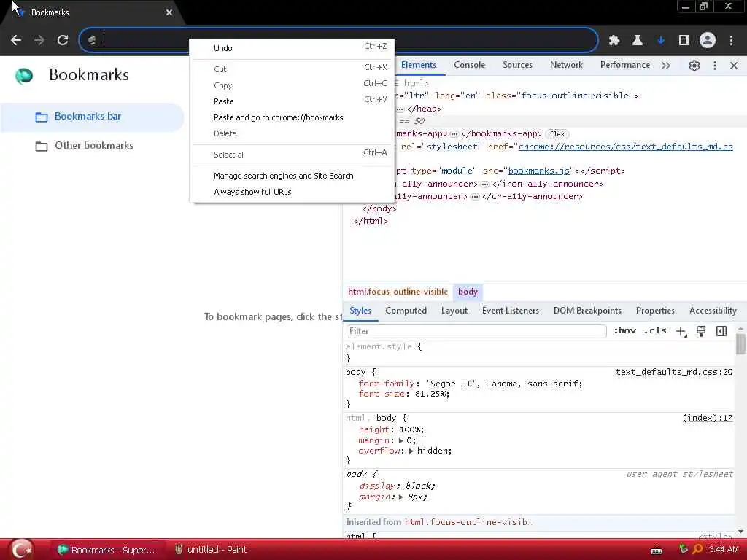Choose Undo in the context menu
747x560 pixels.
click(x=292, y=48)
